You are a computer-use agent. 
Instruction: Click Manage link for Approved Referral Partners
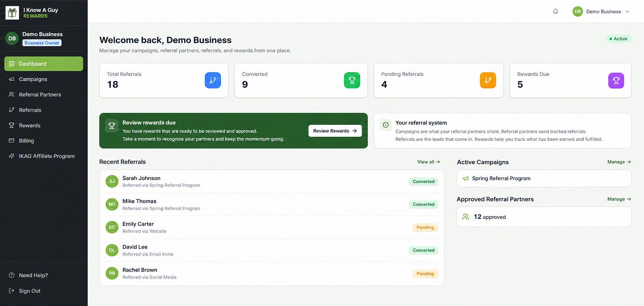pos(619,199)
